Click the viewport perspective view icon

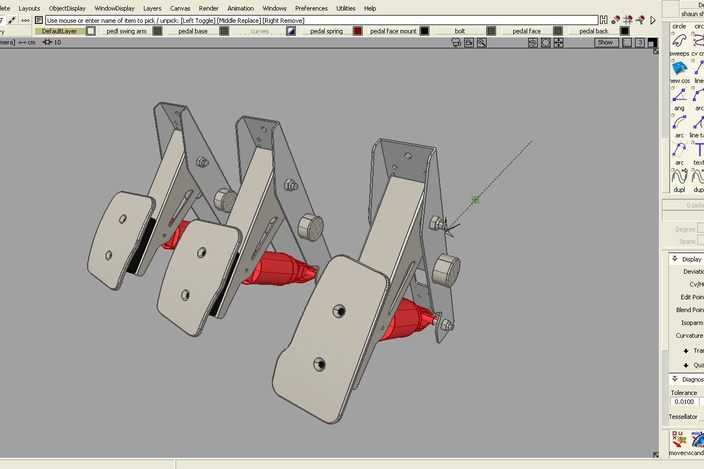pyautogui.click(x=469, y=43)
